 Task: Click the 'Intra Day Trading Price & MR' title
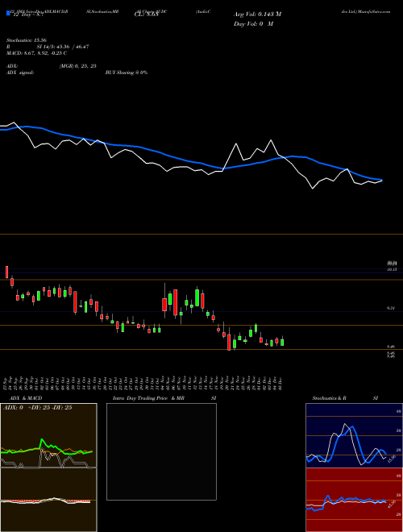point(148,398)
